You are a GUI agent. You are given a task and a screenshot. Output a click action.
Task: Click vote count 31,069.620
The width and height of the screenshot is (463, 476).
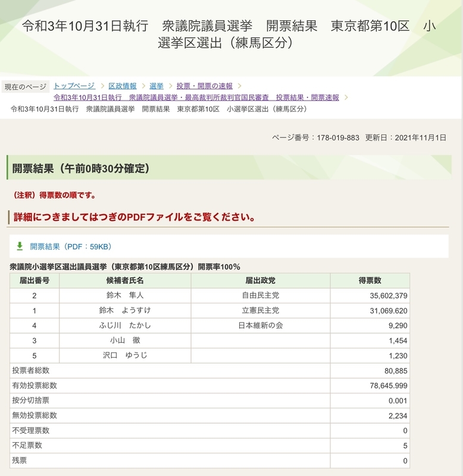[x=388, y=311]
